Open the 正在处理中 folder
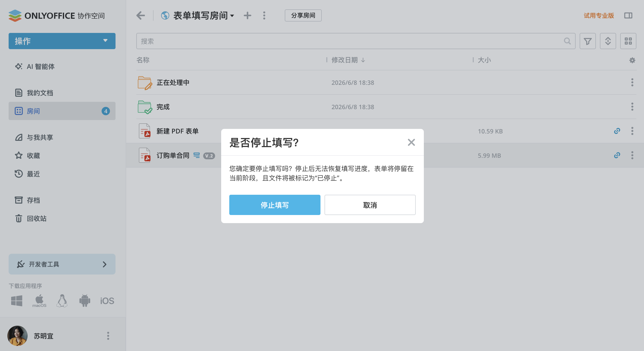 [x=173, y=82]
